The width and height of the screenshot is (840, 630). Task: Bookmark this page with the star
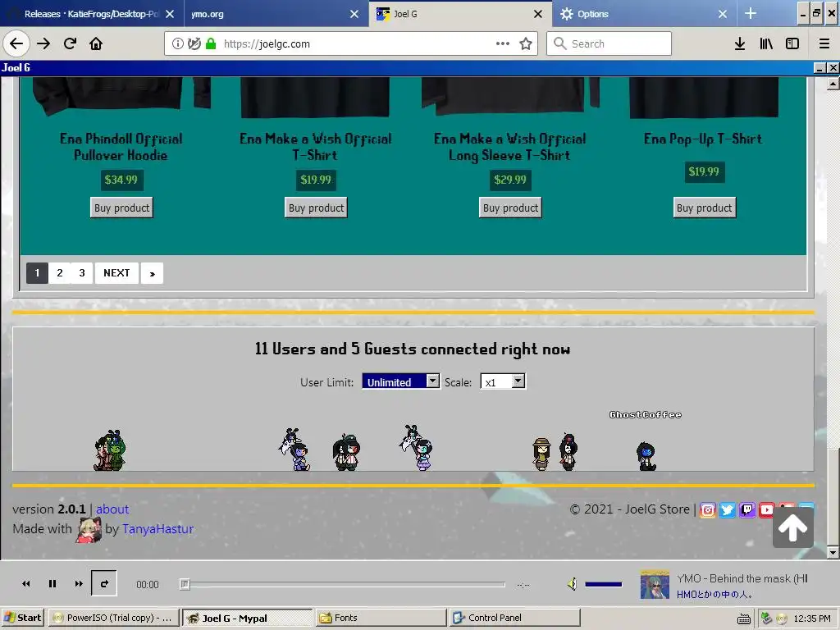pos(526,43)
